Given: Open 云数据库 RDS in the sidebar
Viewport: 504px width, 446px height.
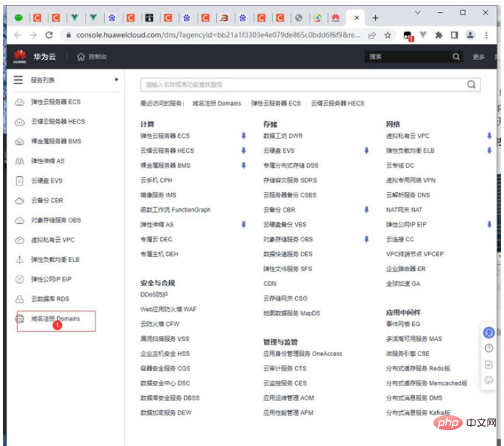Looking at the screenshot, I should click(x=50, y=299).
